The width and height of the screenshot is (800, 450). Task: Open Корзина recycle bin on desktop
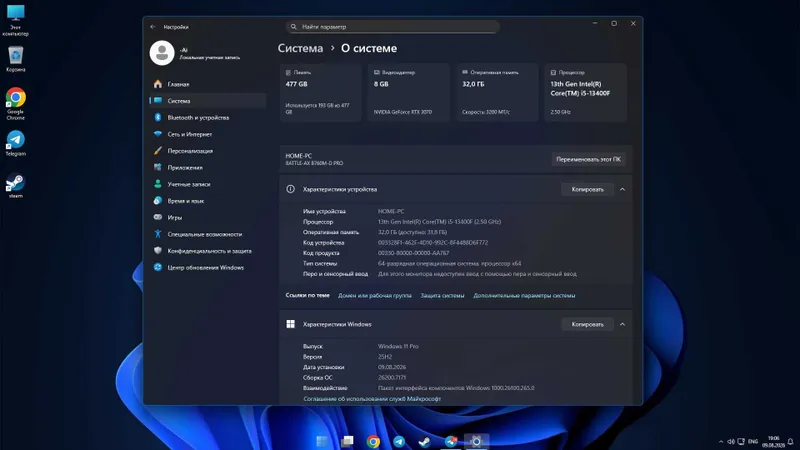click(x=15, y=59)
